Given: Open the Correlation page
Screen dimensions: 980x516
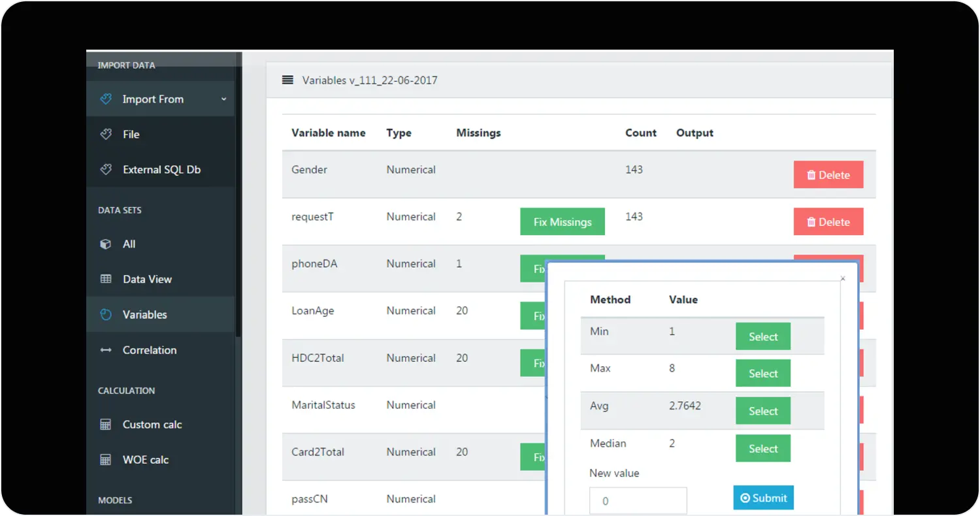Looking at the screenshot, I should point(160,350).
